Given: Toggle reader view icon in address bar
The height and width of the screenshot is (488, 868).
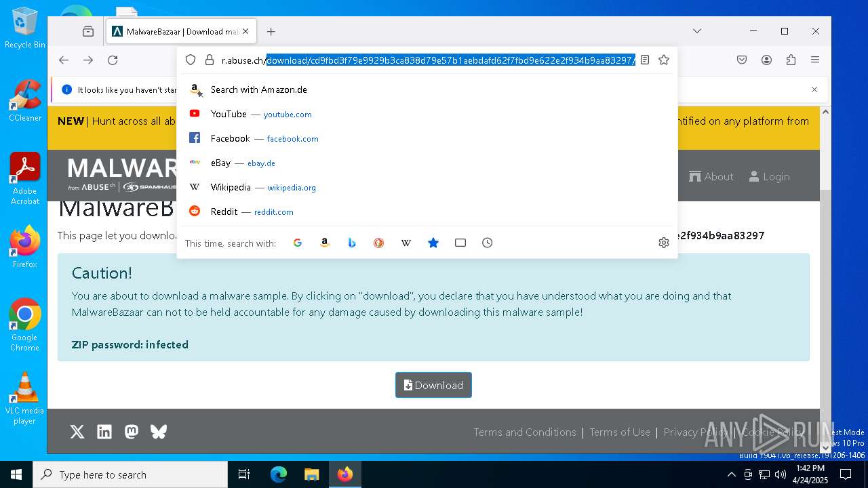Looking at the screenshot, I should (x=645, y=60).
